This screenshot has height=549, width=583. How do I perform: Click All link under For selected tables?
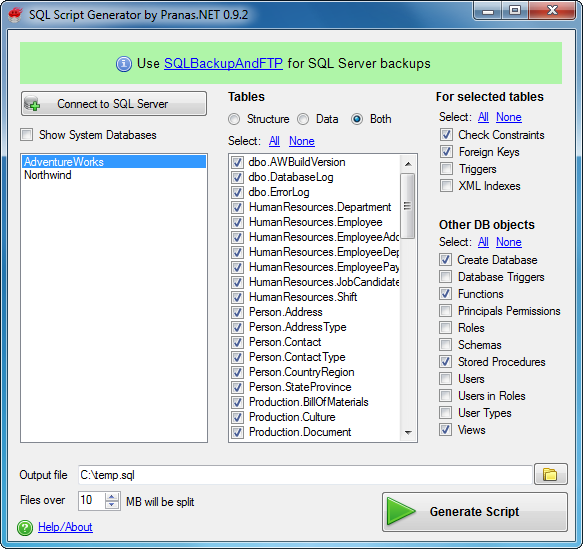point(483,117)
